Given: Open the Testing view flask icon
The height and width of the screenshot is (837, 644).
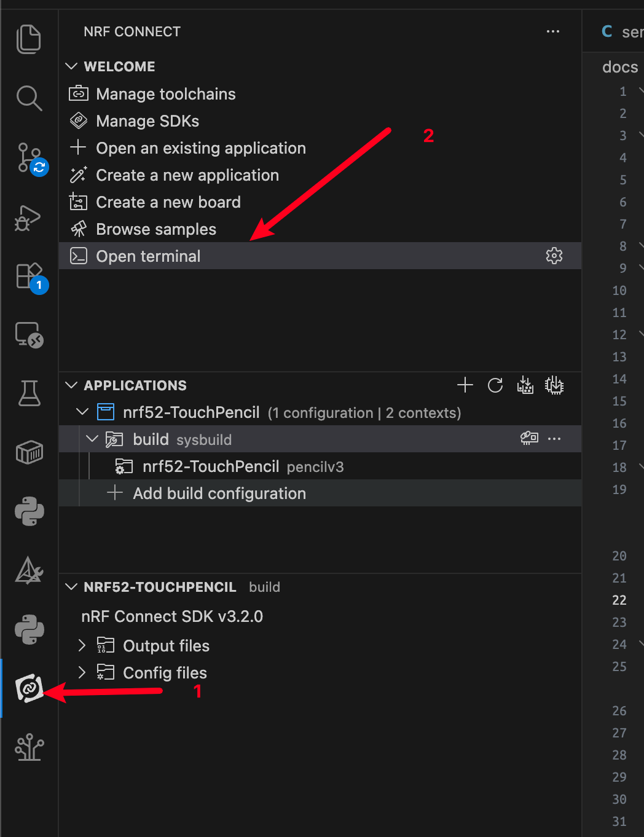Looking at the screenshot, I should 29,393.
